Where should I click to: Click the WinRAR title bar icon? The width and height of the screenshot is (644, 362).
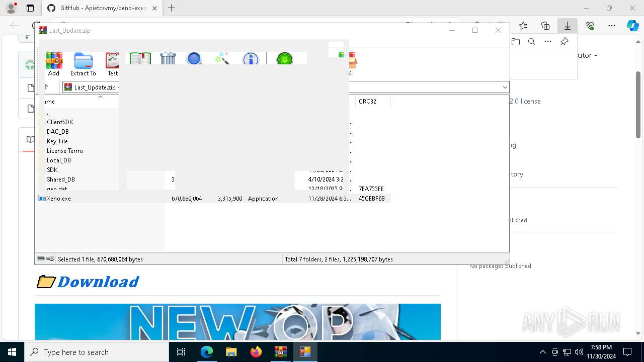[43, 30]
